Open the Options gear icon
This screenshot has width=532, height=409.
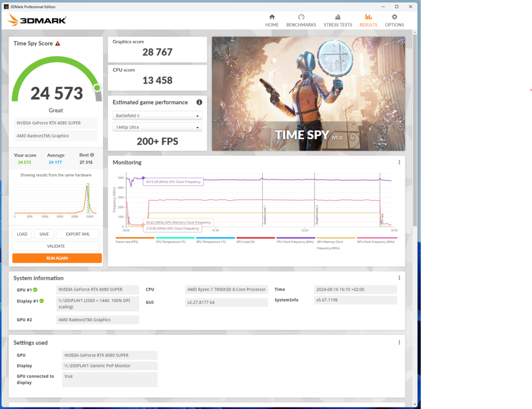394,17
